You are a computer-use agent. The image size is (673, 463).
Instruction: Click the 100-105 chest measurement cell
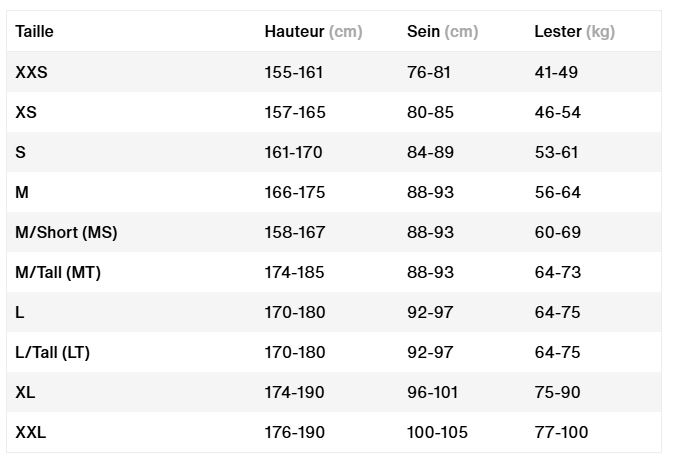437,432
